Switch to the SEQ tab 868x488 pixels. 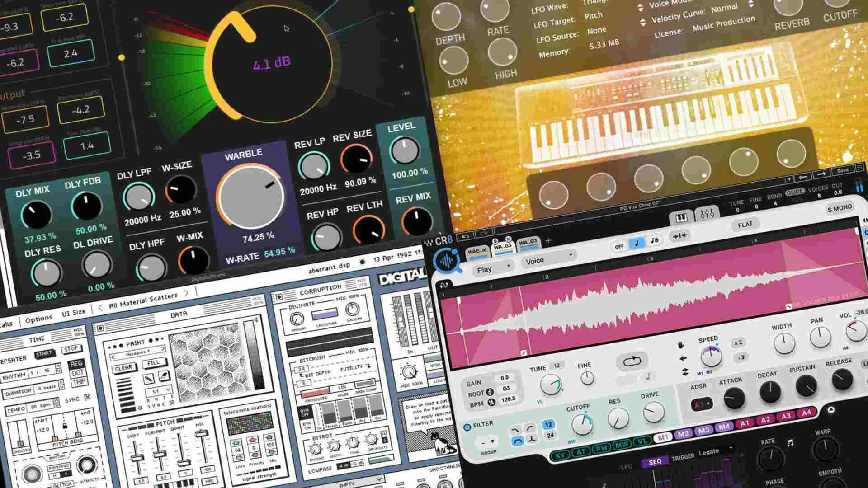tap(655, 461)
